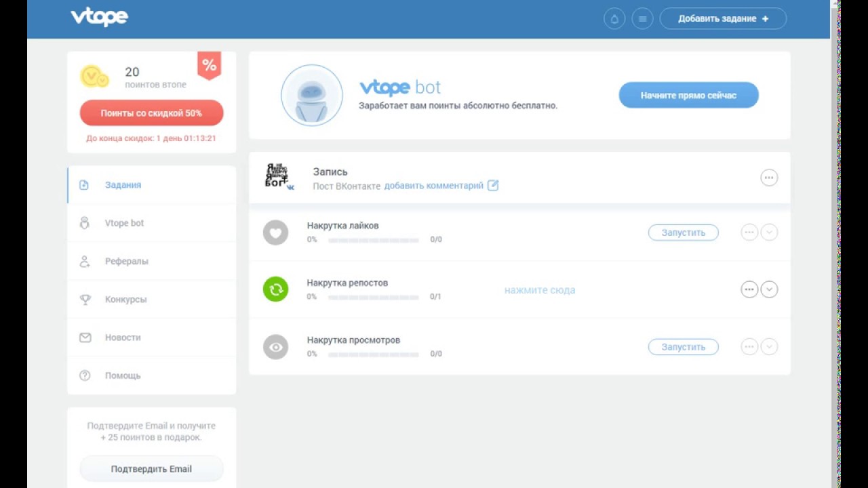868x488 pixels.
Task: Click the нажмите сюда link
Action: (540, 290)
